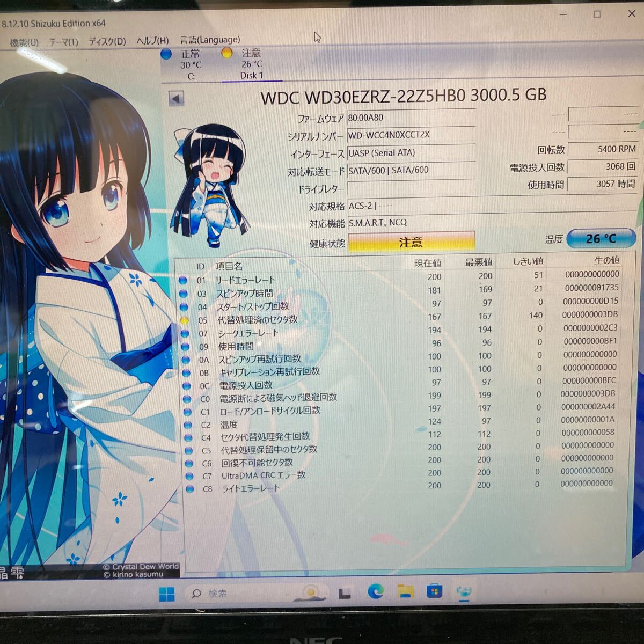Click the previous disk arrow button
Image resolution: width=644 pixels, height=644 pixels.
point(176,99)
